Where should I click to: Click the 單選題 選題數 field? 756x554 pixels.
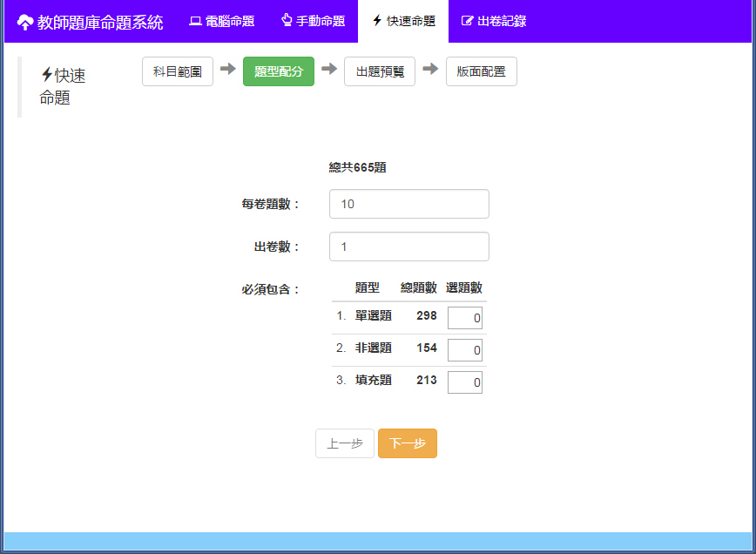click(464, 318)
